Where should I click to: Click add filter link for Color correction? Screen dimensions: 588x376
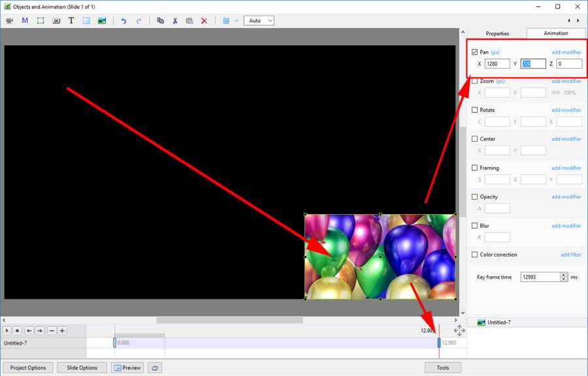[x=570, y=255]
